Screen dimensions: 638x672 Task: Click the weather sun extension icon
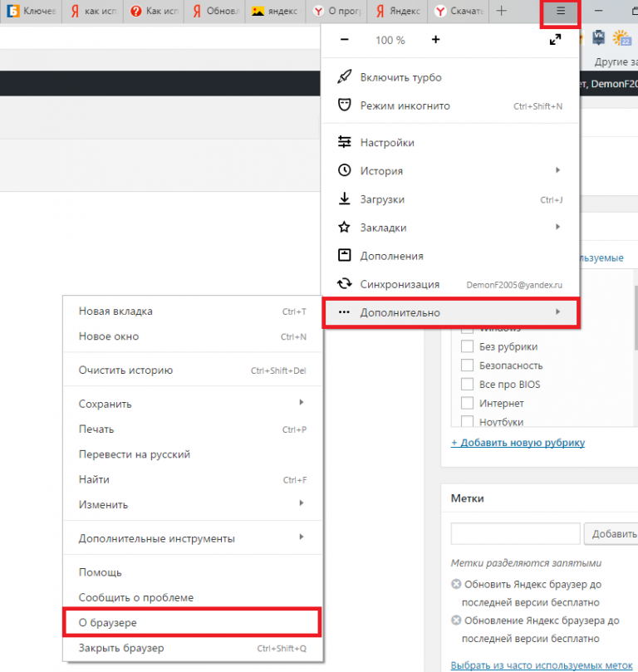(621, 37)
